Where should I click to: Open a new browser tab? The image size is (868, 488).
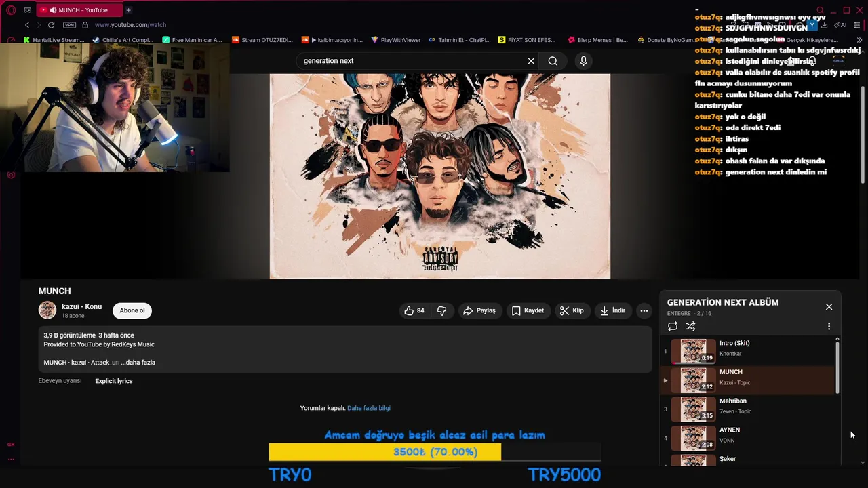click(x=128, y=10)
